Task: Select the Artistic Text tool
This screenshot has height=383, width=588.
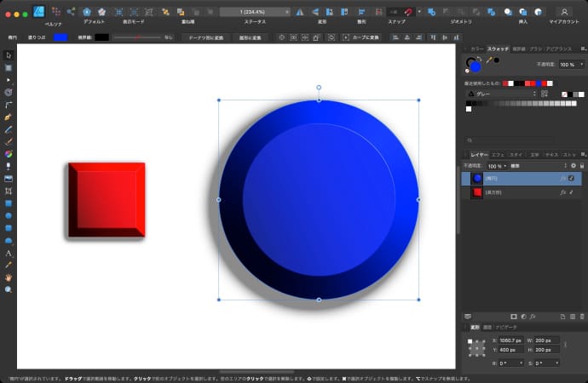Action: coord(9,253)
